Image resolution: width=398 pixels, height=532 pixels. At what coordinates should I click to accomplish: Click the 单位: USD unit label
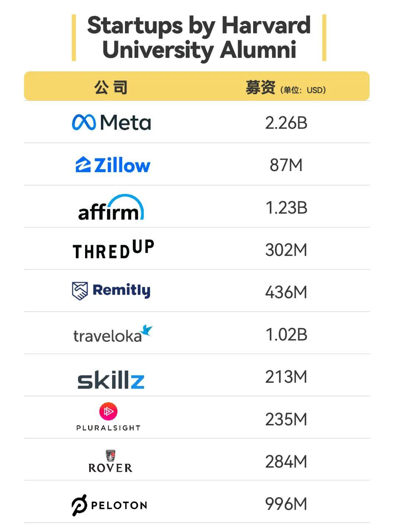[x=303, y=90]
